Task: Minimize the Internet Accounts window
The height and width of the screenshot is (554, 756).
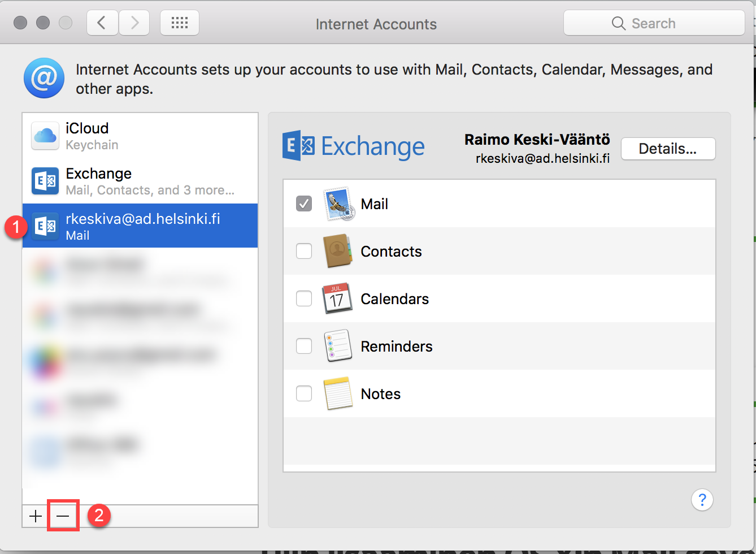Action: [x=43, y=23]
